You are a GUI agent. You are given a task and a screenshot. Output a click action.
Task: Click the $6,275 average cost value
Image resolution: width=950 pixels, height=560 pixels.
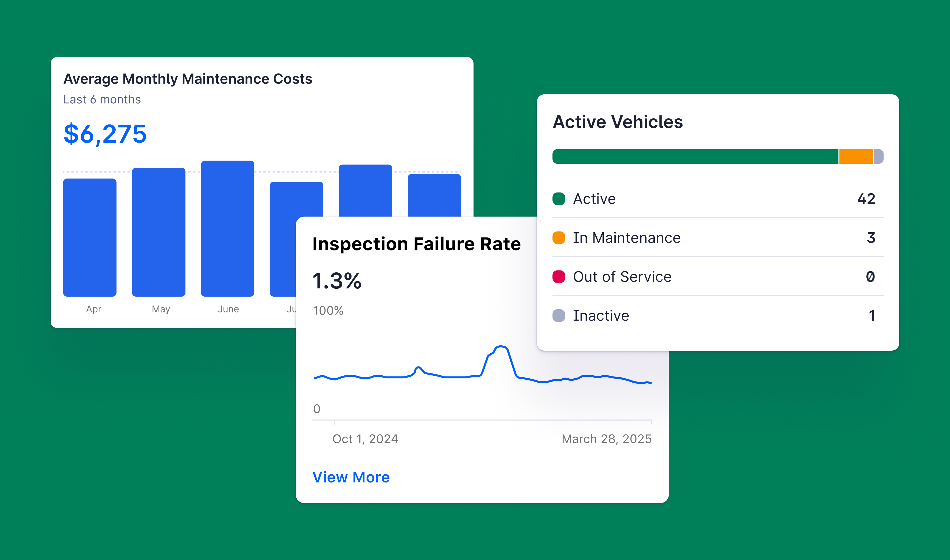click(x=105, y=134)
